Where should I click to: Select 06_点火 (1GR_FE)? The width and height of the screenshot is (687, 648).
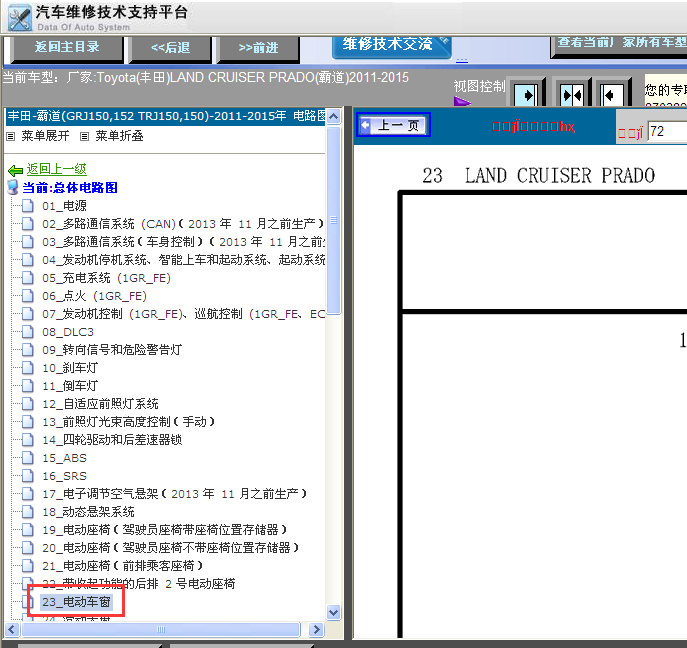coord(94,296)
